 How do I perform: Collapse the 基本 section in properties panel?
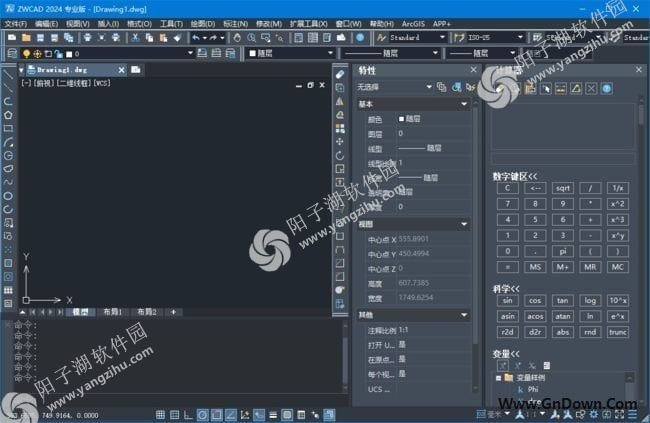(464, 104)
